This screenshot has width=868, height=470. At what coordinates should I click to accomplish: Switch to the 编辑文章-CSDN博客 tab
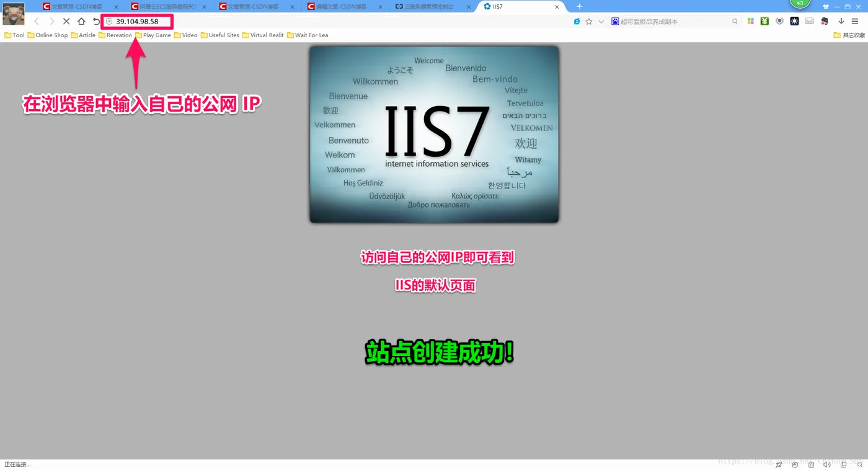coord(342,6)
